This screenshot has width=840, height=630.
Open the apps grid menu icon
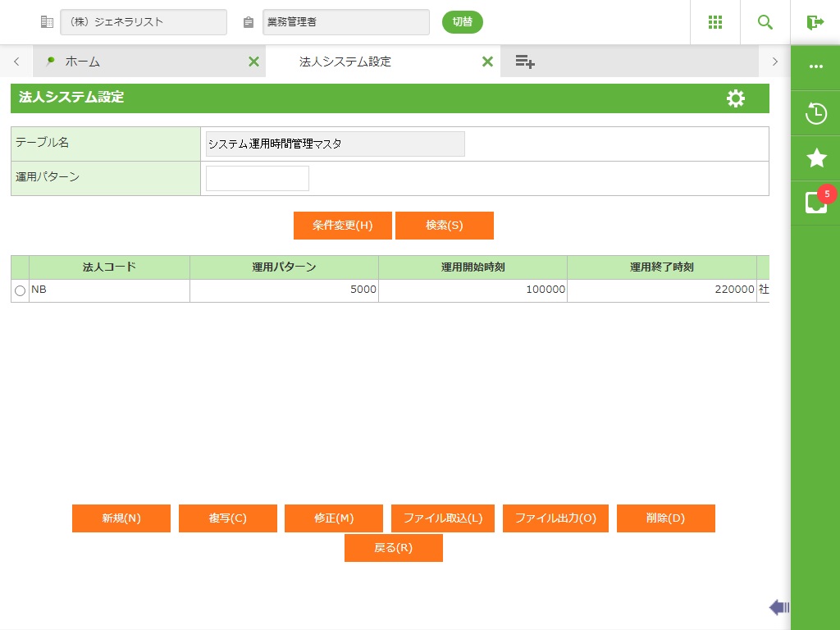tap(714, 22)
